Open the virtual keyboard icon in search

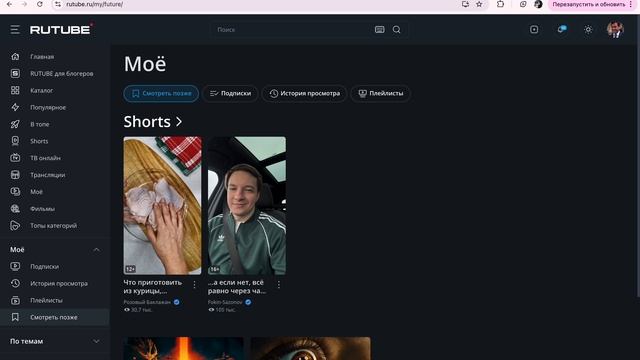point(380,29)
